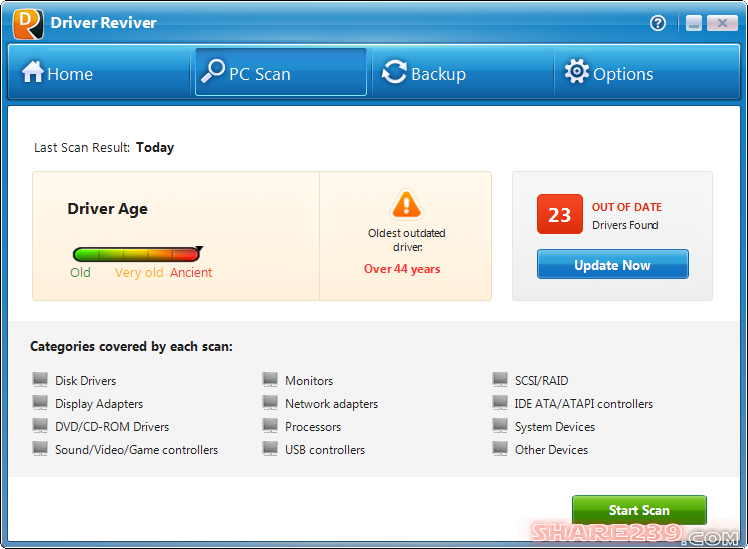Click the IDE ATA/ATAPI controllers icon
The image size is (748, 549).
click(500, 403)
